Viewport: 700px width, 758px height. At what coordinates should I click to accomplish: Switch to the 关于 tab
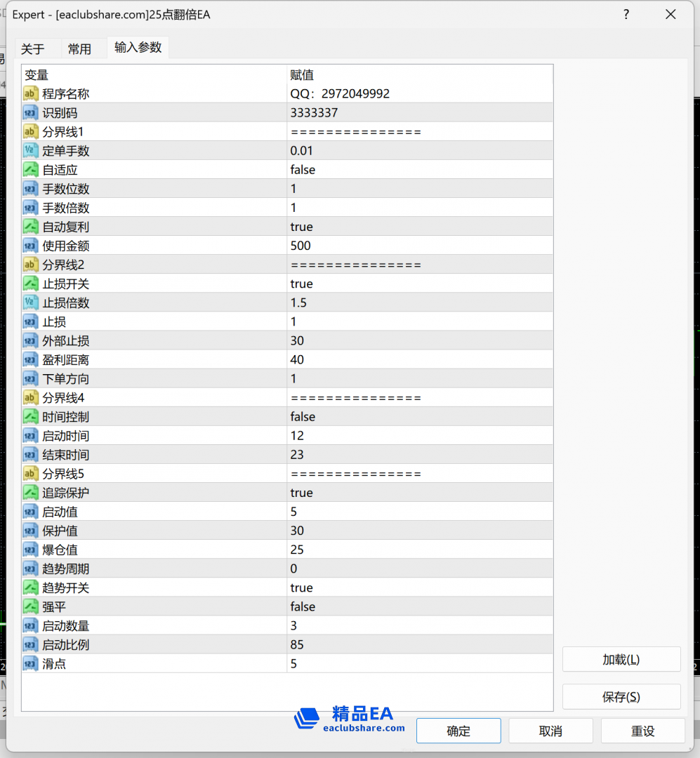pyautogui.click(x=32, y=48)
